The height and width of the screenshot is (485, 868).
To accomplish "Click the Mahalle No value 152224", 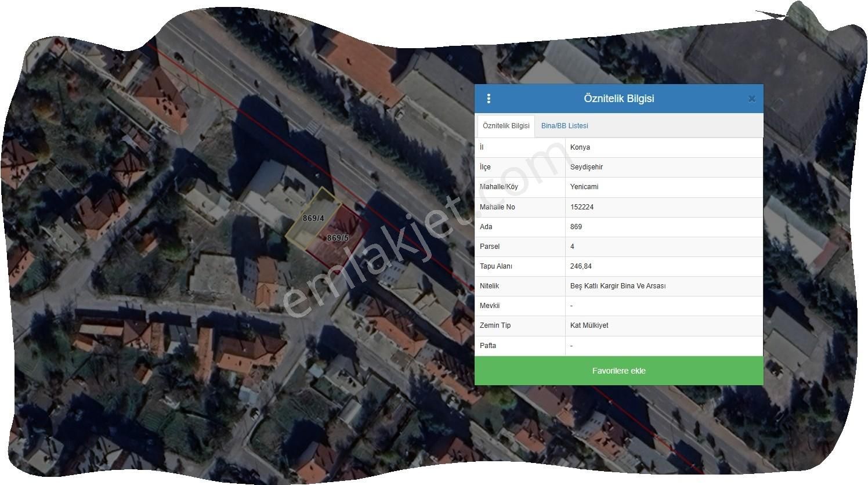I will (581, 207).
